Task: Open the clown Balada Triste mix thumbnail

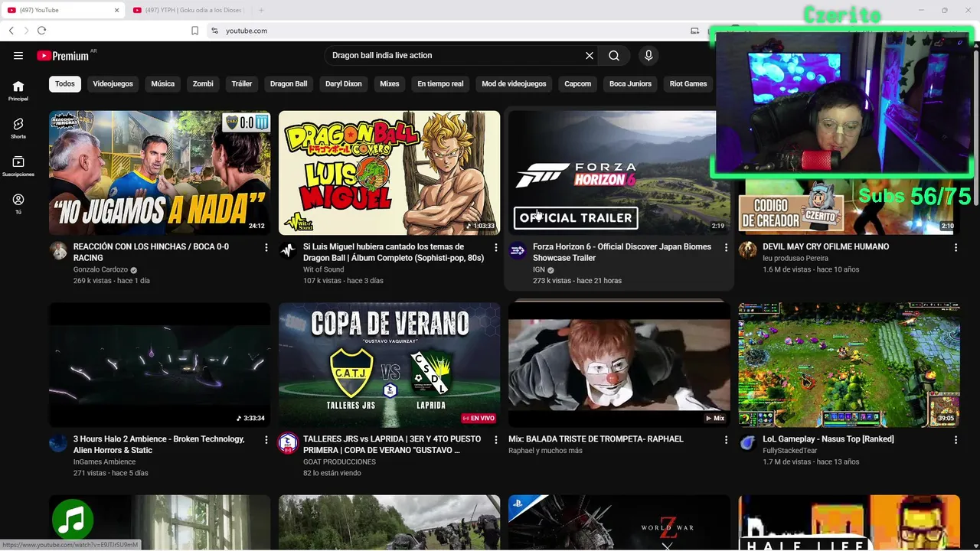Action: point(619,365)
